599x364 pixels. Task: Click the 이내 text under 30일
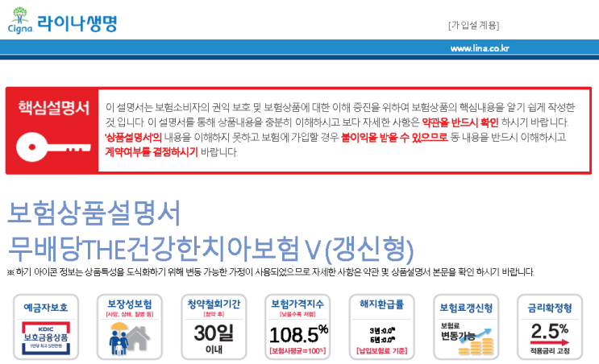tap(214, 350)
